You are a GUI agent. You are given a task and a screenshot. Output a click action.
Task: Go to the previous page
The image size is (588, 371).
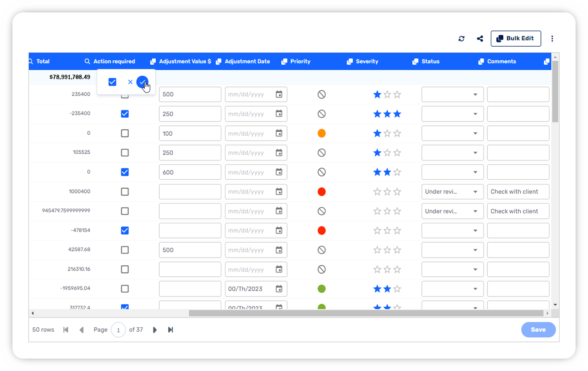pyautogui.click(x=81, y=329)
